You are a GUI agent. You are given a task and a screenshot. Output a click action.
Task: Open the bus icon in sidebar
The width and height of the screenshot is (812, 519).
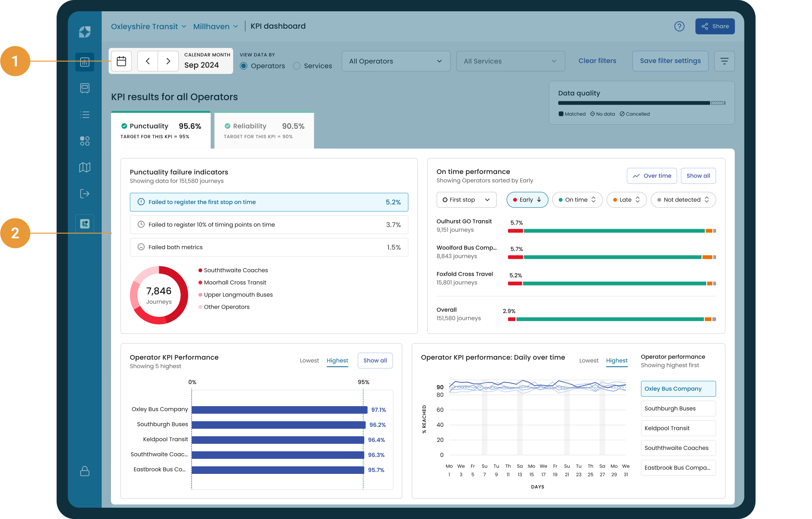pyautogui.click(x=85, y=88)
